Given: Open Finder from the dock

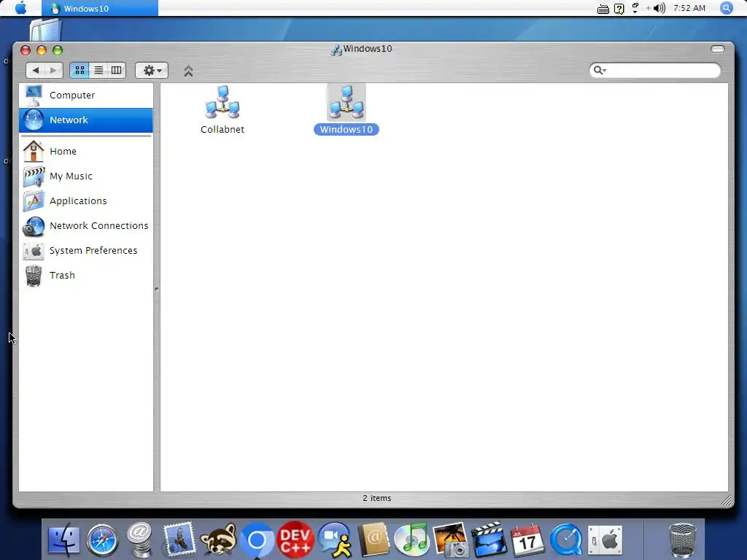Looking at the screenshot, I should 64,540.
